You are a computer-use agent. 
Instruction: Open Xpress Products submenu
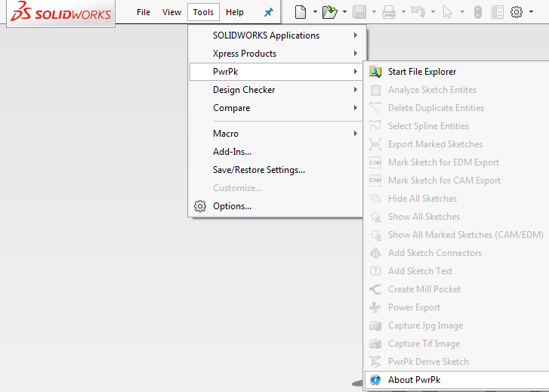click(x=277, y=54)
